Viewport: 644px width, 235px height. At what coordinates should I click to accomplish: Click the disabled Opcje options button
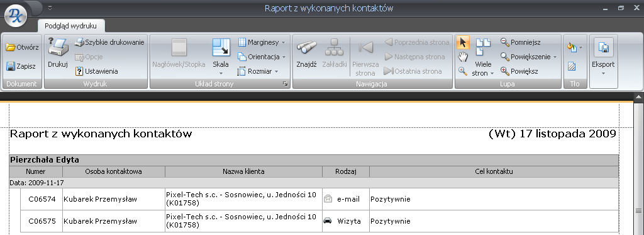click(x=89, y=57)
